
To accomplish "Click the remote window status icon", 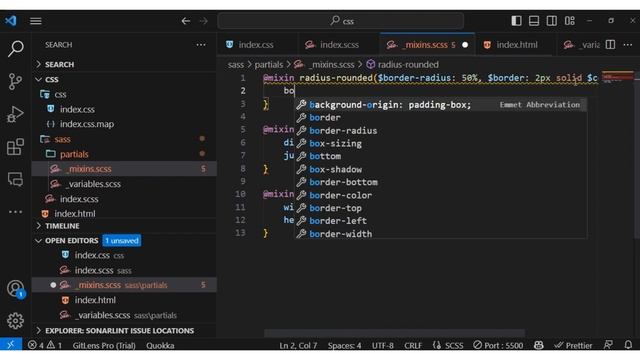I will (x=11, y=345).
